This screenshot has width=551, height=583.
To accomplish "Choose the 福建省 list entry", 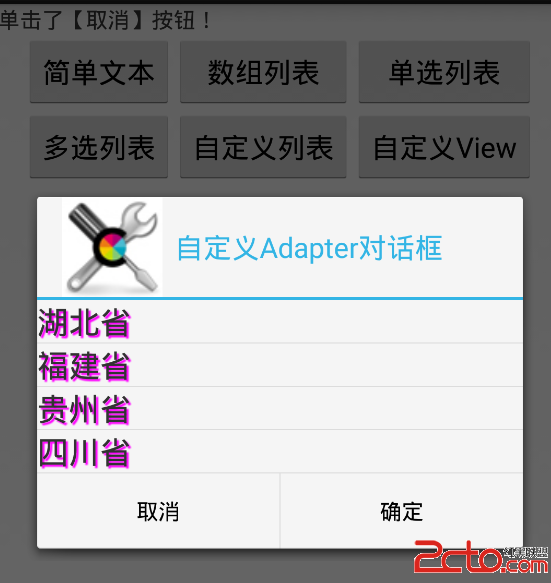I will 280,365.
